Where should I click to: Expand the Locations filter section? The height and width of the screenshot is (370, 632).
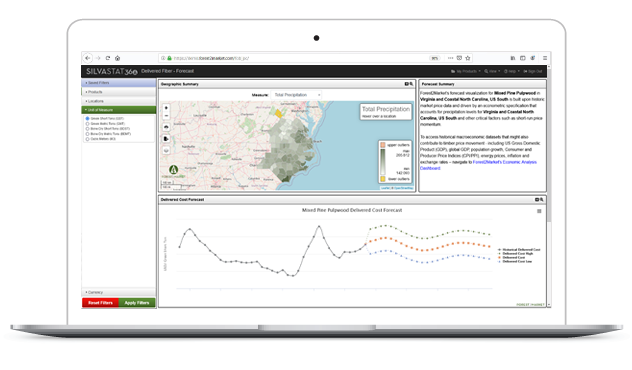tap(118, 101)
